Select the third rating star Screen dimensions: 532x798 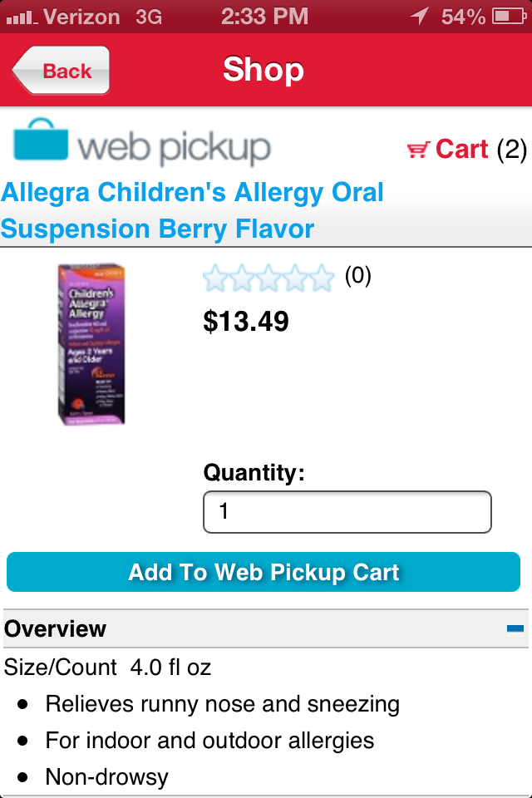pyautogui.click(x=268, y=278)
